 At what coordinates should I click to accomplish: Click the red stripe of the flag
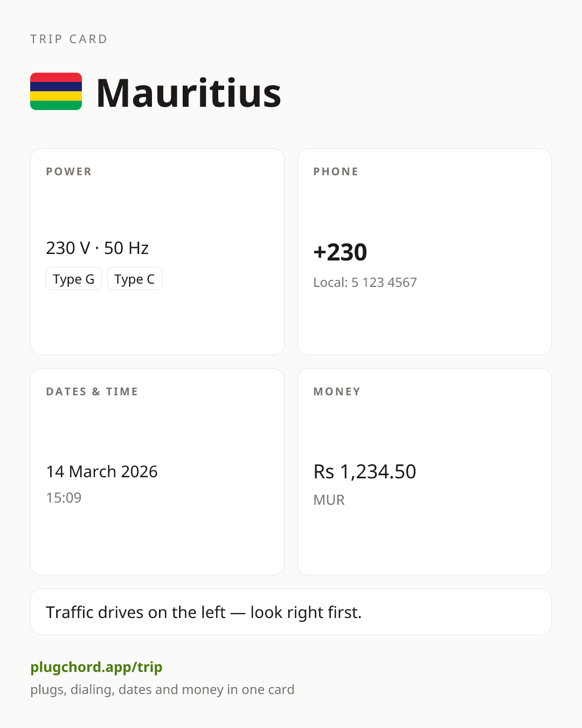[56, 77]
